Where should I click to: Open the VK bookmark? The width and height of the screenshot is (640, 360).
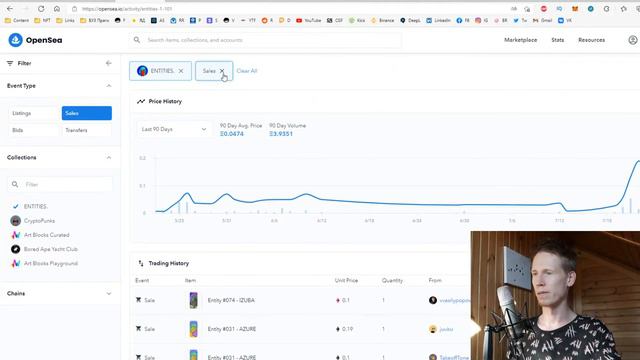[565, 20]
